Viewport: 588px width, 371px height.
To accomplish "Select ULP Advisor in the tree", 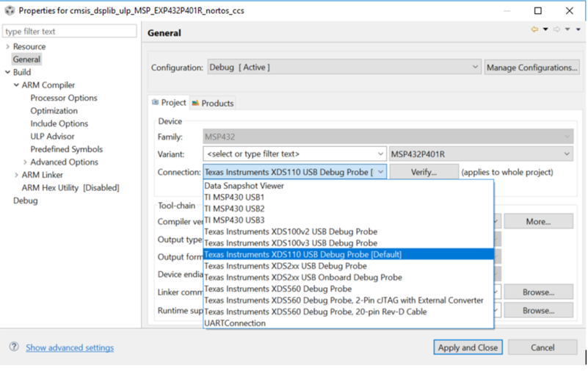I will [52, 137].
